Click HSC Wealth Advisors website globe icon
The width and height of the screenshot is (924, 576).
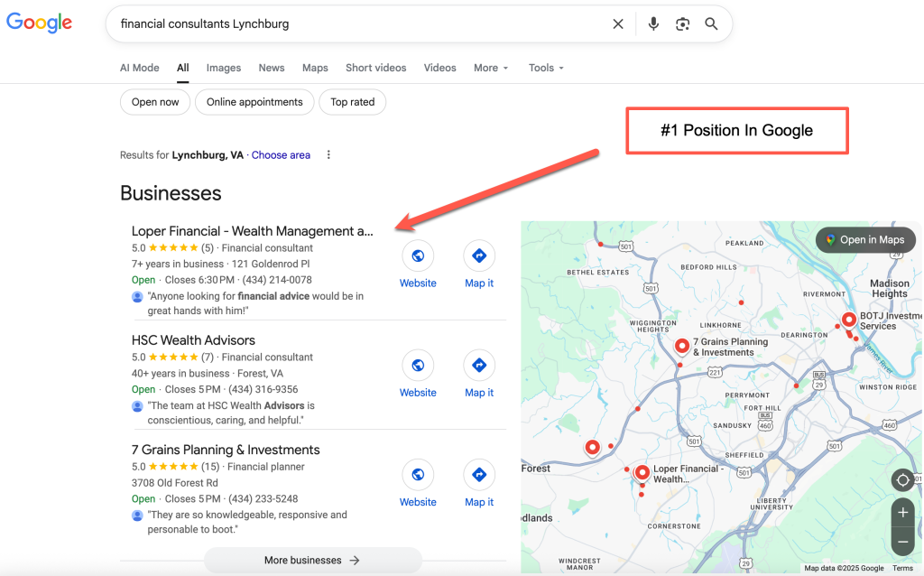418,366
